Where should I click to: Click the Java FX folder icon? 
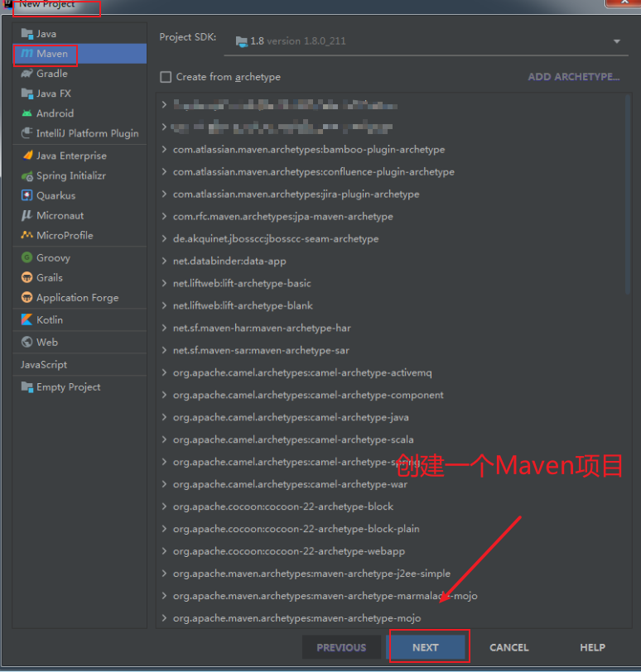pyautogui.click(x=27, y=93)
